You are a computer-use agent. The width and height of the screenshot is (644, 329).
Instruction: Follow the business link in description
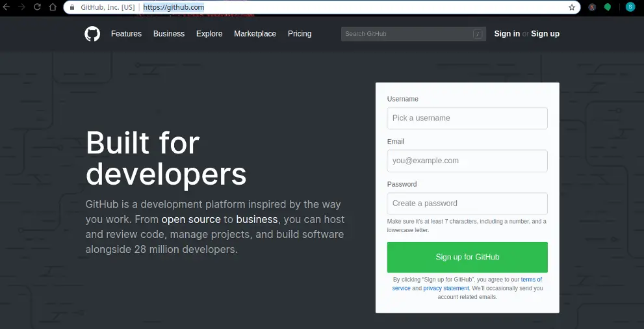257,219
